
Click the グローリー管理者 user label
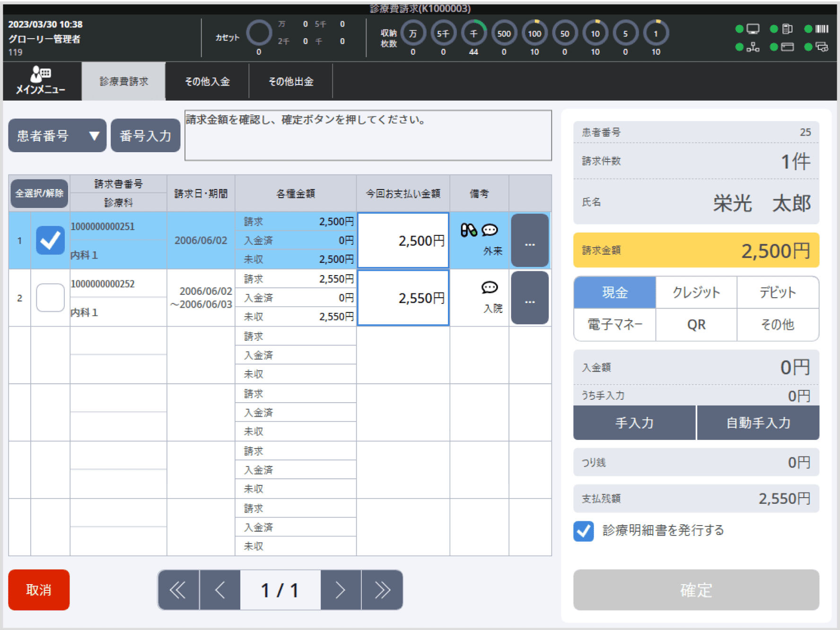(x=44, y=39)
